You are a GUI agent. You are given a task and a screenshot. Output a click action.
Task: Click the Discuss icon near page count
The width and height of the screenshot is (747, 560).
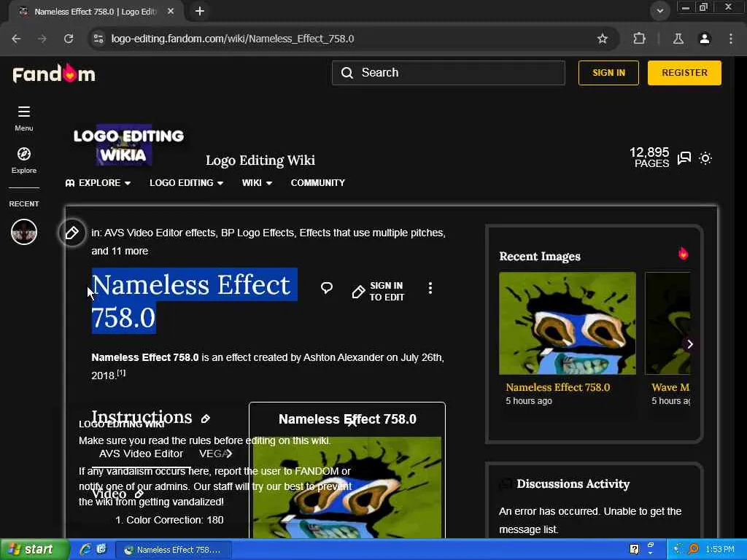pyautogui.click(x=684, y=158)
